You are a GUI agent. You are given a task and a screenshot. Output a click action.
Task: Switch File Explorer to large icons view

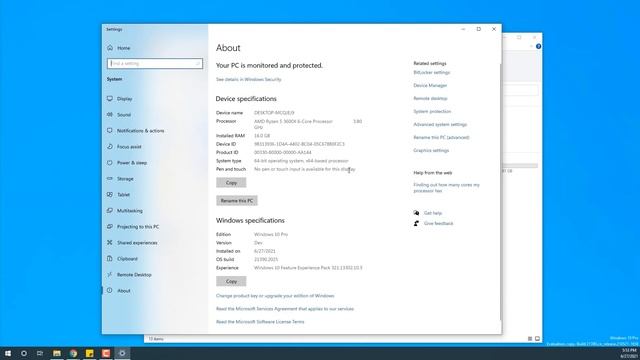[x=537, y=339]
